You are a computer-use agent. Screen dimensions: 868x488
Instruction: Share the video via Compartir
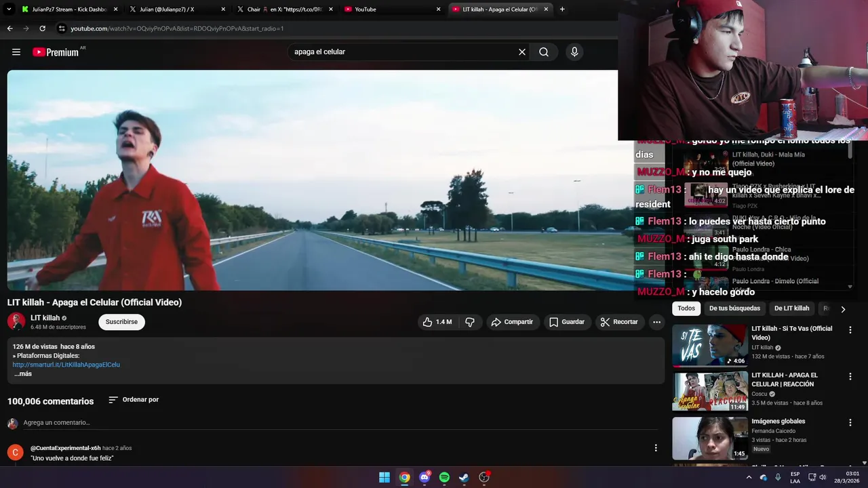point(512,322)
